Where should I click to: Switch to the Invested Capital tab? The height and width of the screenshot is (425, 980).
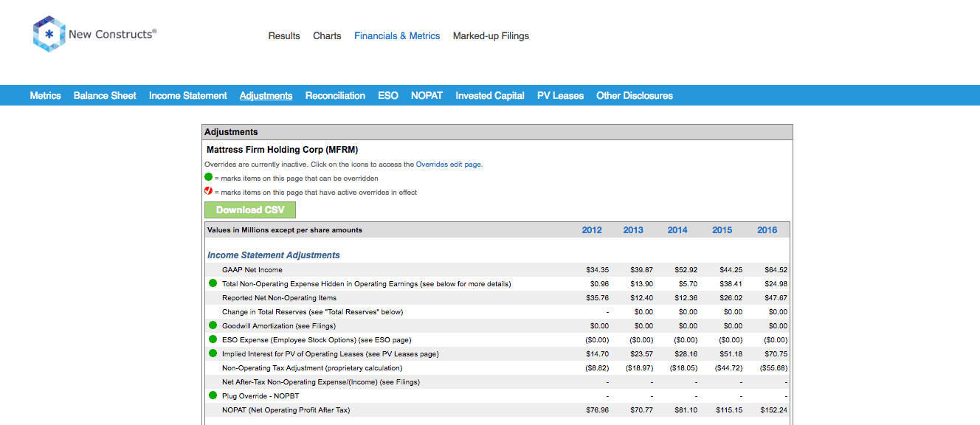(x=490, y=95)
